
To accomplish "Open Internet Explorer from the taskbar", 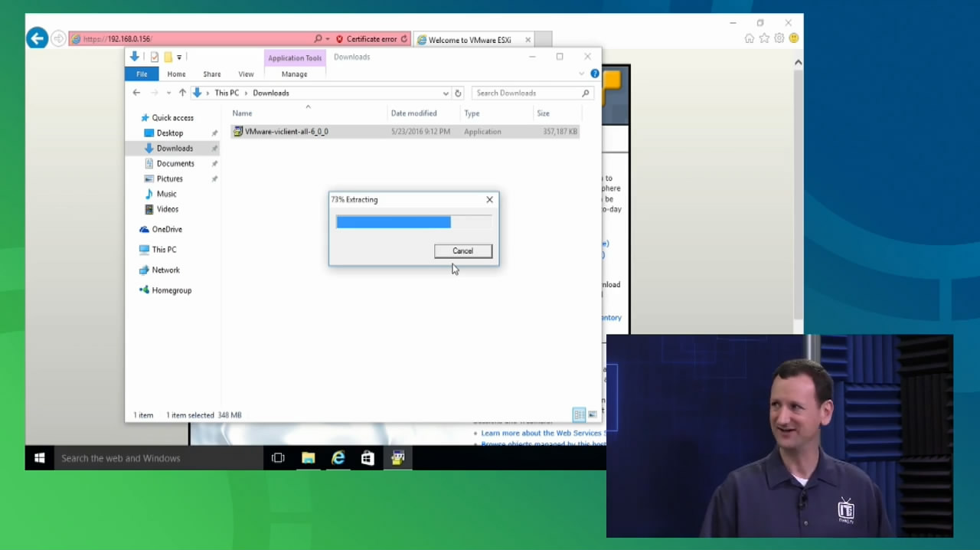I will 338,458.
